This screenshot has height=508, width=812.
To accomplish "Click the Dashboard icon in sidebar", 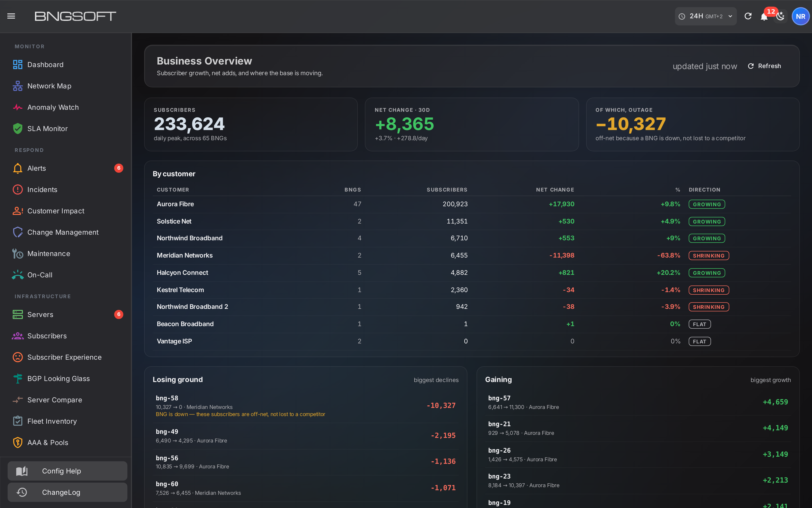I will pos(18,65).
